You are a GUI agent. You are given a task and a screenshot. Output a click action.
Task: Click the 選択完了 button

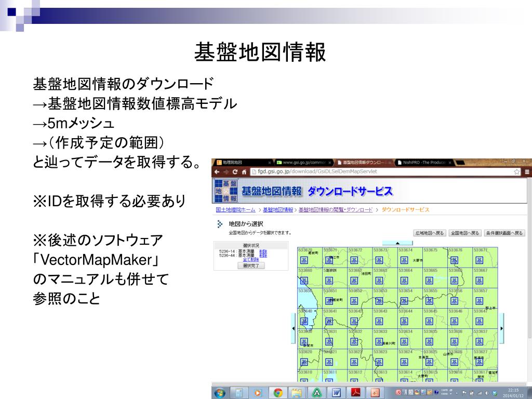pyautogui.click(x=251, y=265)
